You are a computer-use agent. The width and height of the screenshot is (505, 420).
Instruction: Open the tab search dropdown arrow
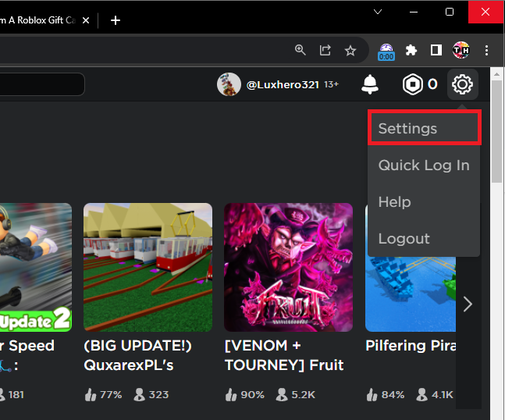[378, 12]
